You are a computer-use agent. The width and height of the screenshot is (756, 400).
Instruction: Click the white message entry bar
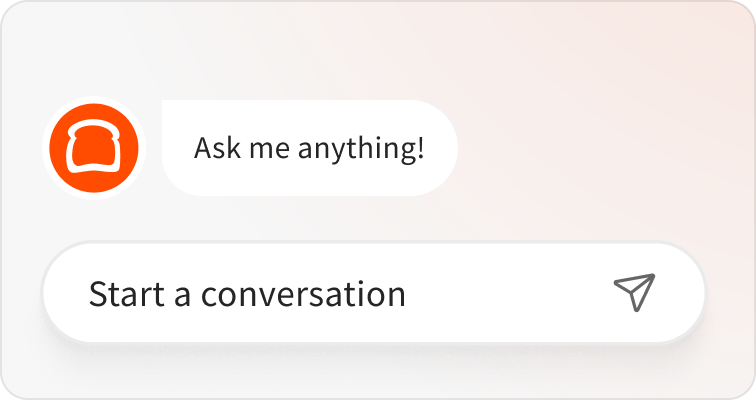pyautogui.click(x=300, y=294)
